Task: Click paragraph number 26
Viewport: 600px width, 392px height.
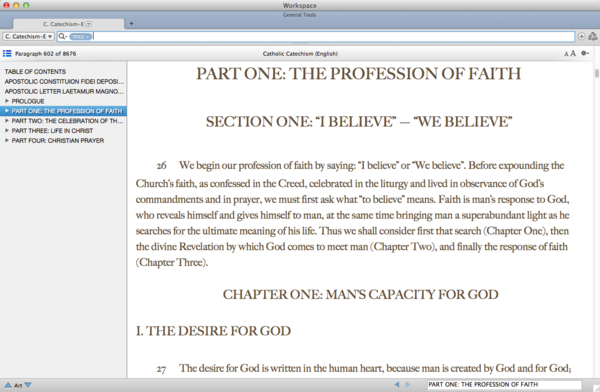Action: click(161, 165)
